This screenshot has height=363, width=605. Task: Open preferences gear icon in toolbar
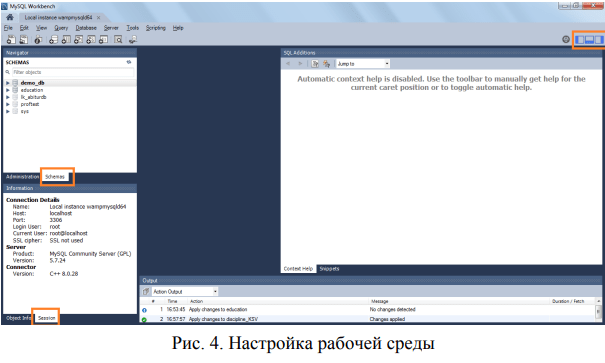point(566,39)
